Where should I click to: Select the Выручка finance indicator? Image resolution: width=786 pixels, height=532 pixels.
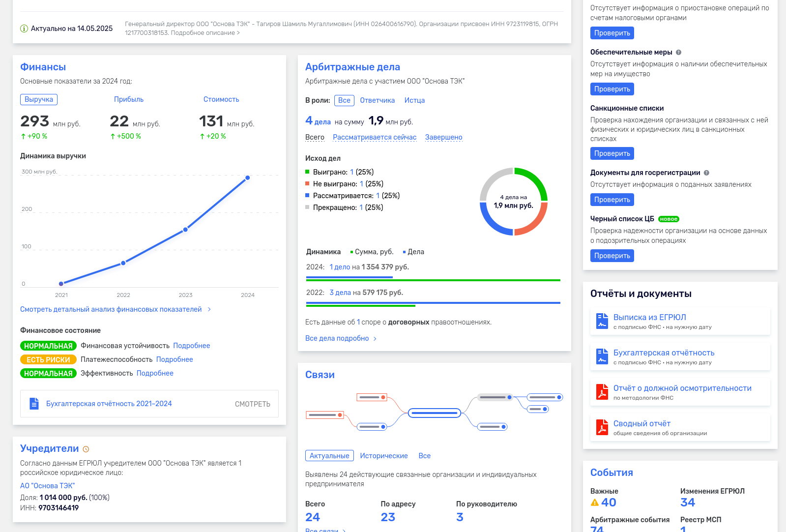[39, 99]
